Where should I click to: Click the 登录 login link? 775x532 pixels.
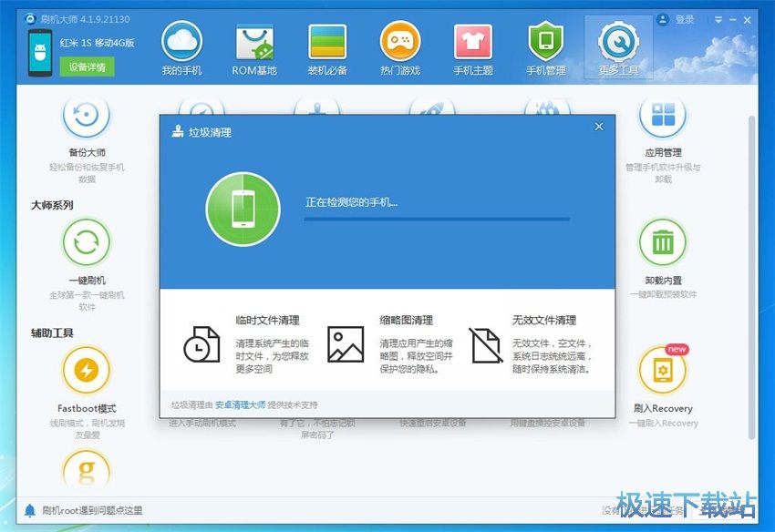(x=685, y=20)
